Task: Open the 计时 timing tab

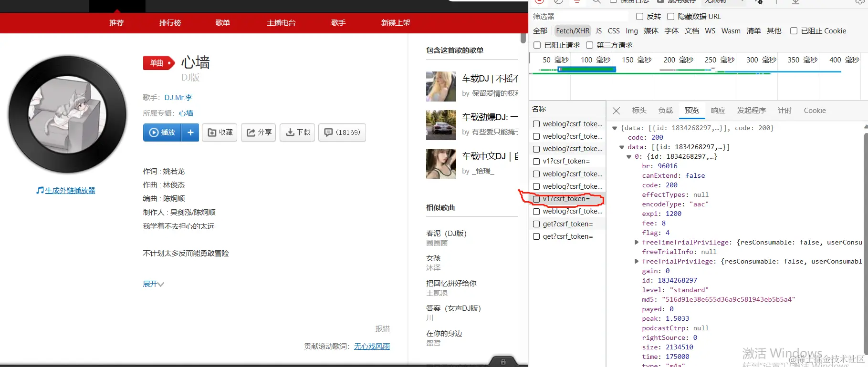Action: click(784, 111)
